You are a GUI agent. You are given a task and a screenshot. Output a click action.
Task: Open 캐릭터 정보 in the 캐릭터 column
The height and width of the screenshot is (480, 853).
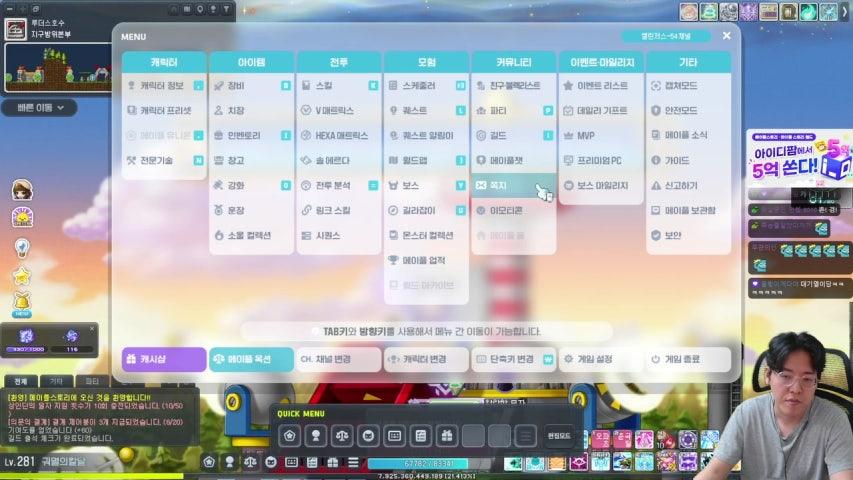click(x=164, y=85)
